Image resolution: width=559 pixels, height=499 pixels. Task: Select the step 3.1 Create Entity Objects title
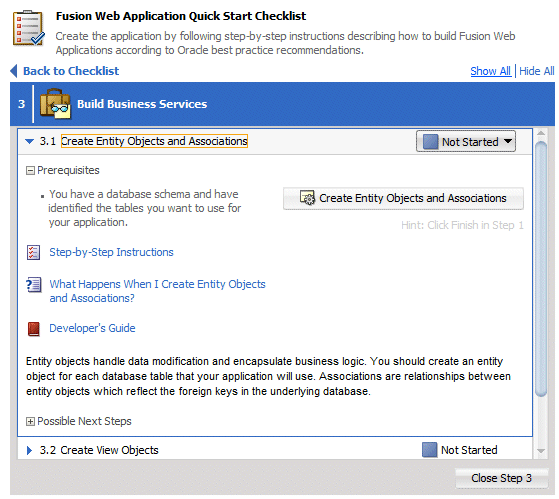click(x=154, y=141)
